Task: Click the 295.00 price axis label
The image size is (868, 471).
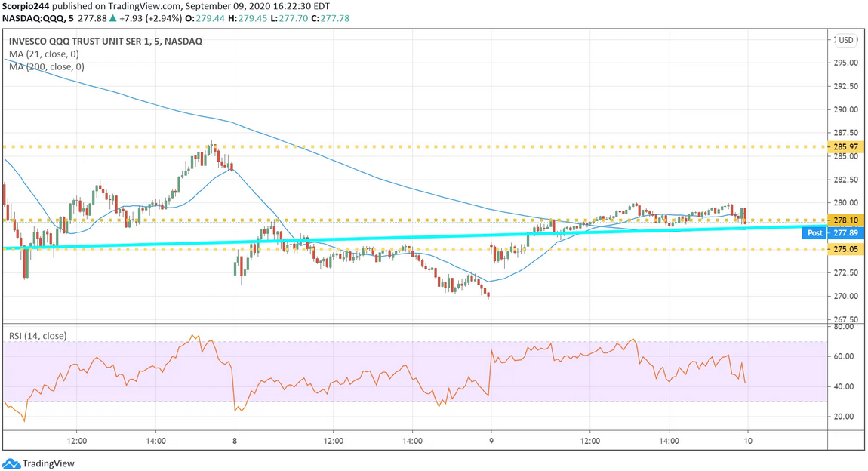Action: 846,63
